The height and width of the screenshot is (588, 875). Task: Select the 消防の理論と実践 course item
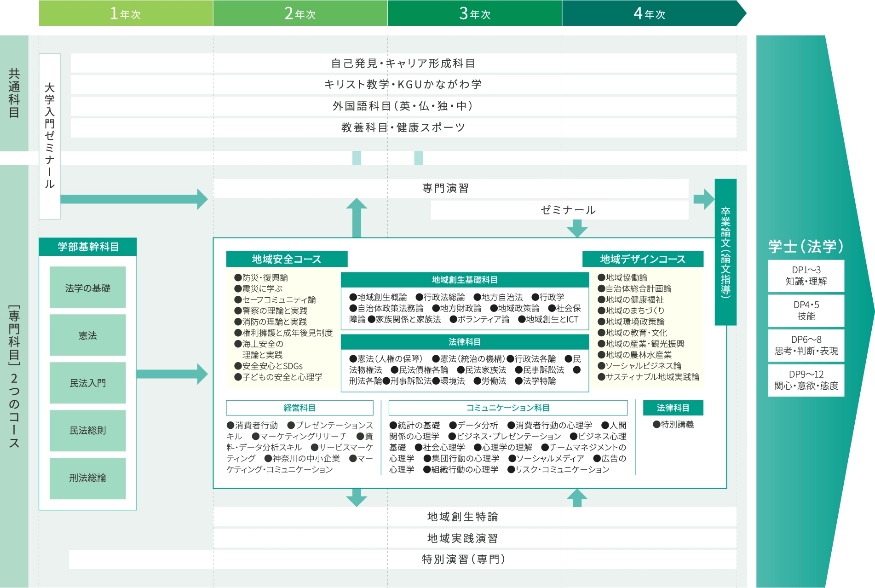tap(271, 322)
